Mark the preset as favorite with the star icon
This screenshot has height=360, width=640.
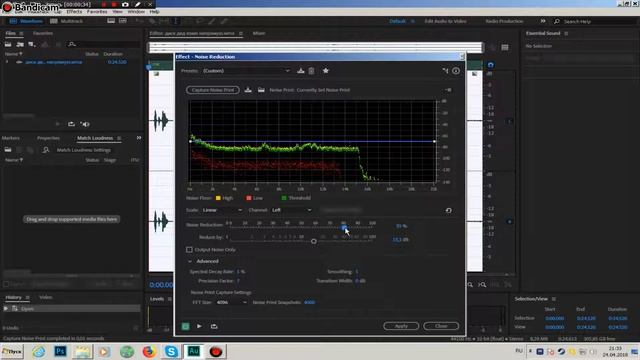coord(326,71)
